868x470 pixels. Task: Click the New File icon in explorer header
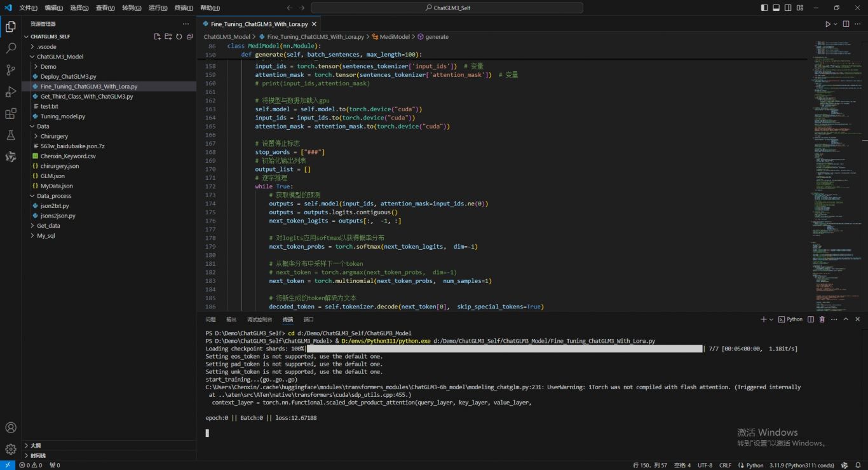(157, 37)
